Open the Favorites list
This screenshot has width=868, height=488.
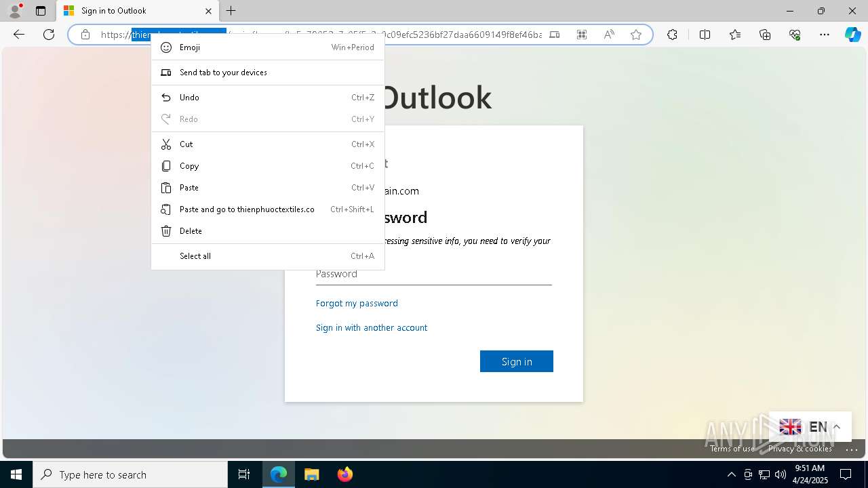(735, 35)
